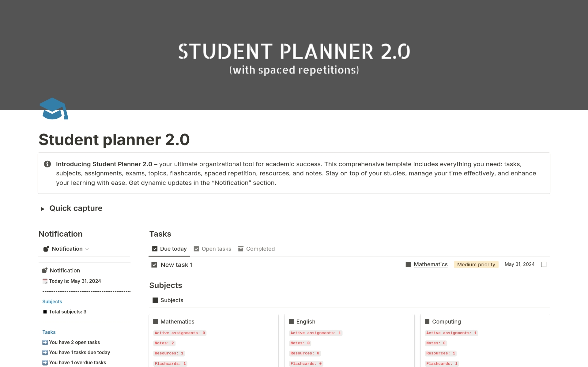588x367 pixels.
Task: Click the Mathematics subject card icon
Action: (x=155, y=322)
